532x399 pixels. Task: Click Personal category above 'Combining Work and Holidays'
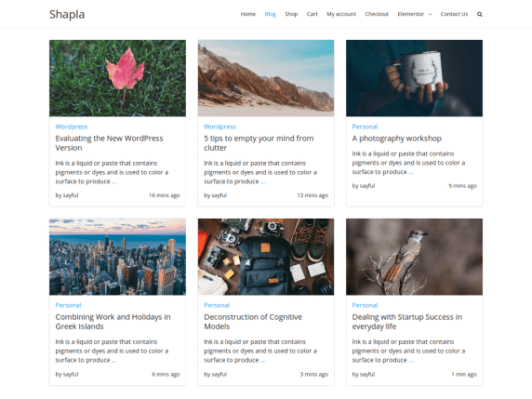[68, 305]
